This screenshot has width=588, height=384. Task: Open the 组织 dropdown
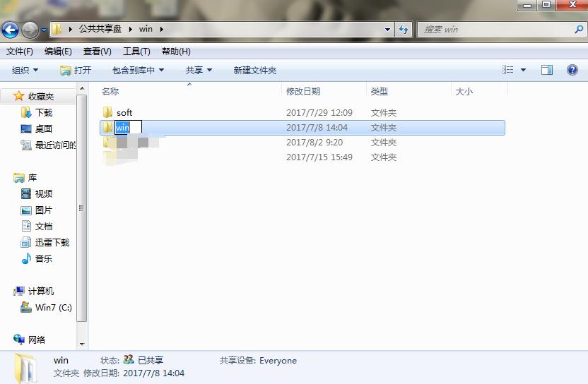click(x=25, y=70)
